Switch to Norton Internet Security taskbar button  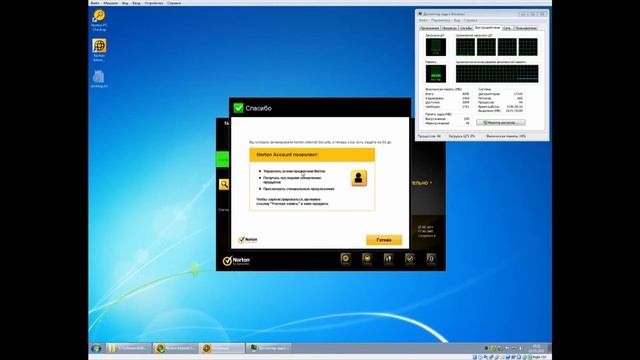click(x=176, y=348)
